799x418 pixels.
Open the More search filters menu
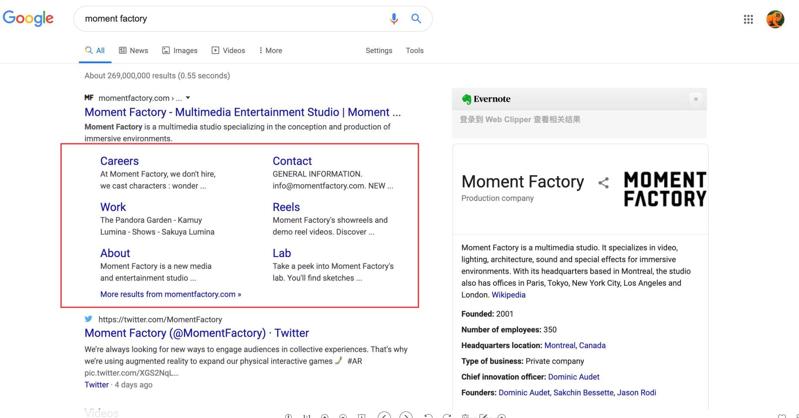coord(270,50)
